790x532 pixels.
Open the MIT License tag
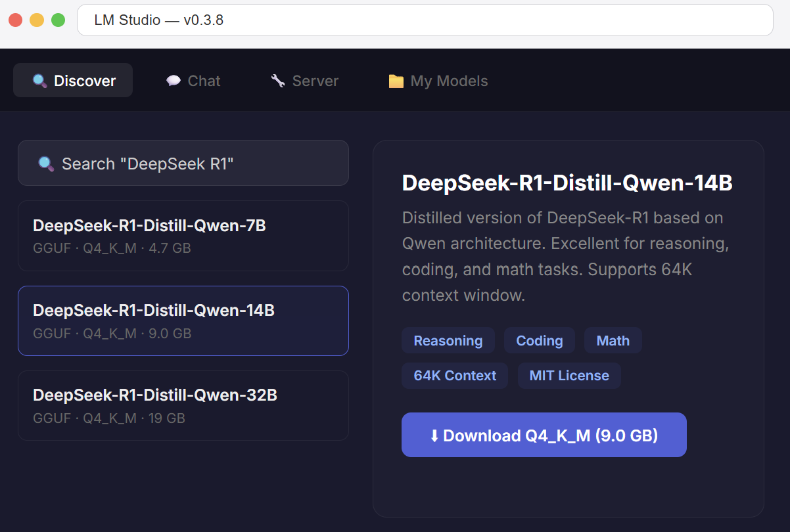click(x=569, y=376)
